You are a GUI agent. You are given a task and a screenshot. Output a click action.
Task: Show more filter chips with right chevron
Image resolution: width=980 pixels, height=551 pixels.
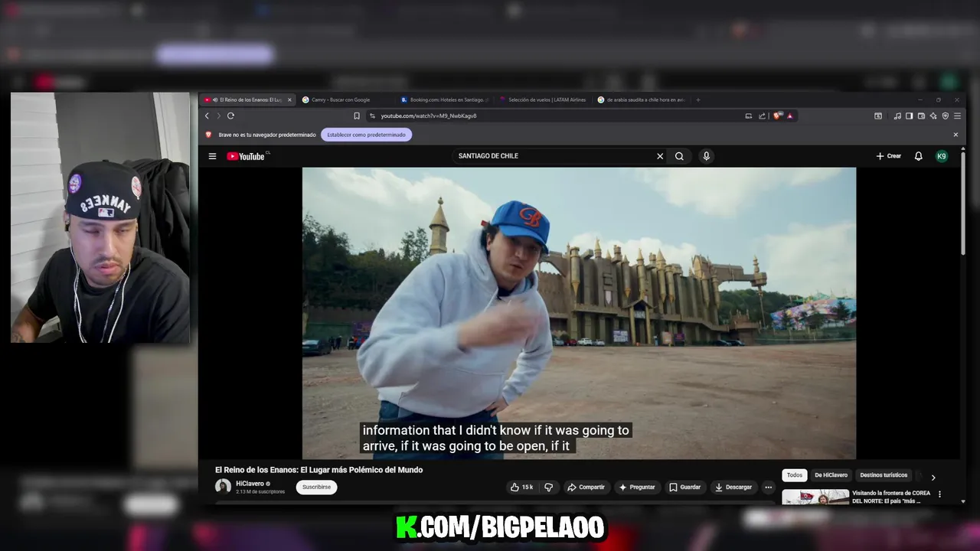pos(933,477)
